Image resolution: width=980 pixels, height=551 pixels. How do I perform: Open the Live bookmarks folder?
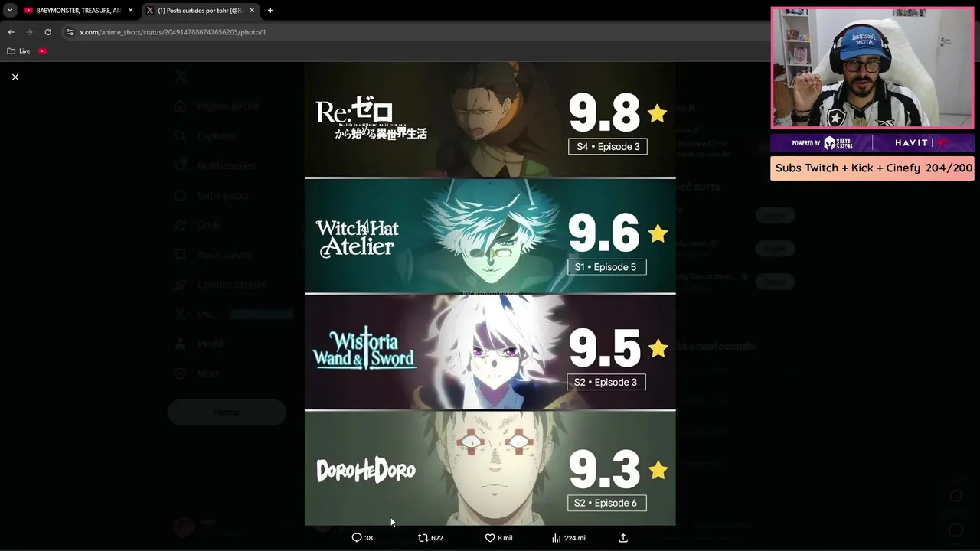[19, 51]
